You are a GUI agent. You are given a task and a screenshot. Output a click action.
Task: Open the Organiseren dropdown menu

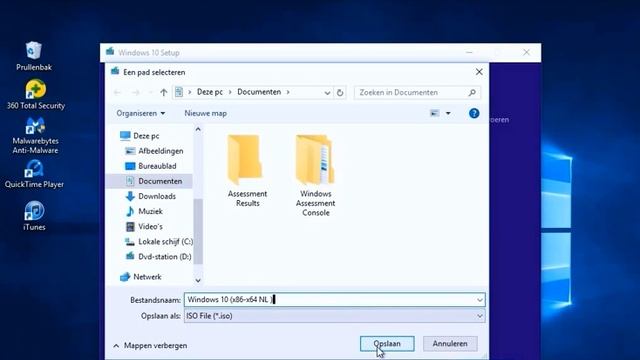[x=140, y=113]
